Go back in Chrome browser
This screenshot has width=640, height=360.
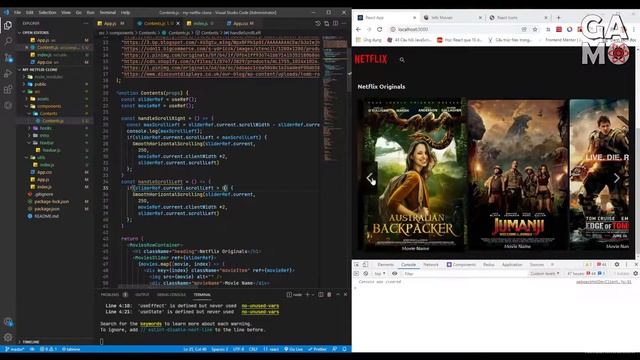coord(358,29)
